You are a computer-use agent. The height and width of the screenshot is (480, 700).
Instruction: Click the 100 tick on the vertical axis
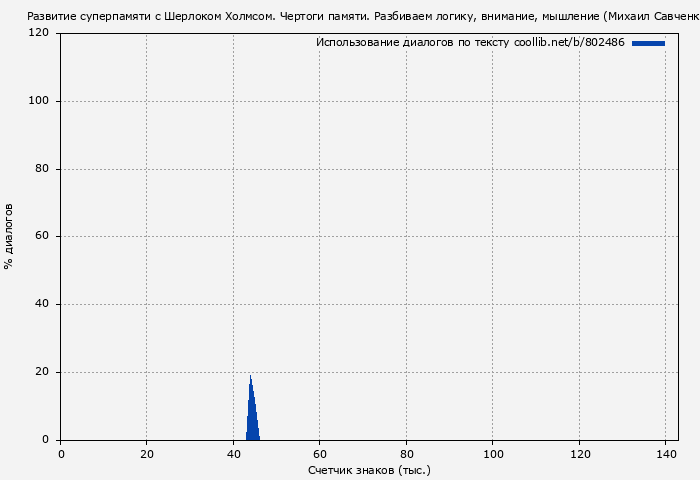(x=39, y=101)
